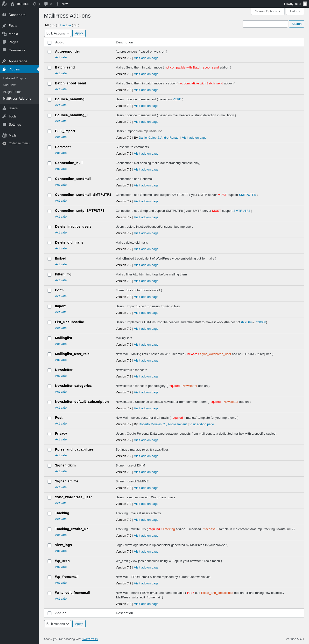Open the updates icon in admin bar

pos(35,4)
